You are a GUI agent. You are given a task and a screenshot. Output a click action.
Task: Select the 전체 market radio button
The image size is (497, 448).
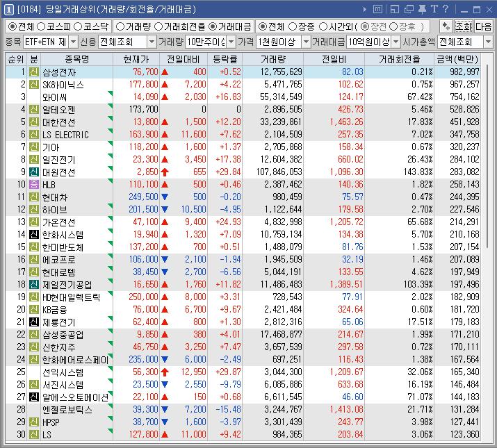tap(12, 26)
